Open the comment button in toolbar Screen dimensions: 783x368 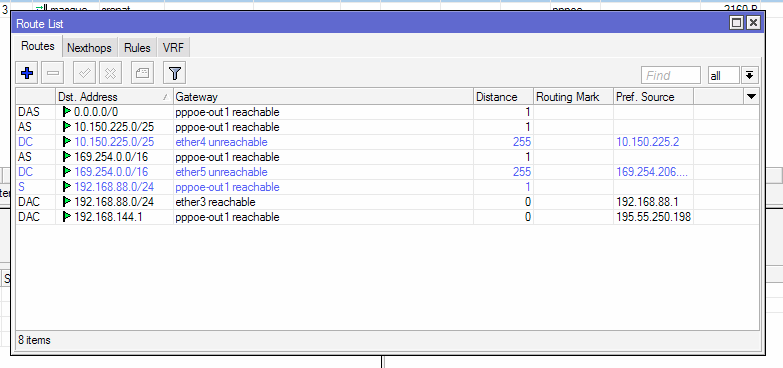142,74
